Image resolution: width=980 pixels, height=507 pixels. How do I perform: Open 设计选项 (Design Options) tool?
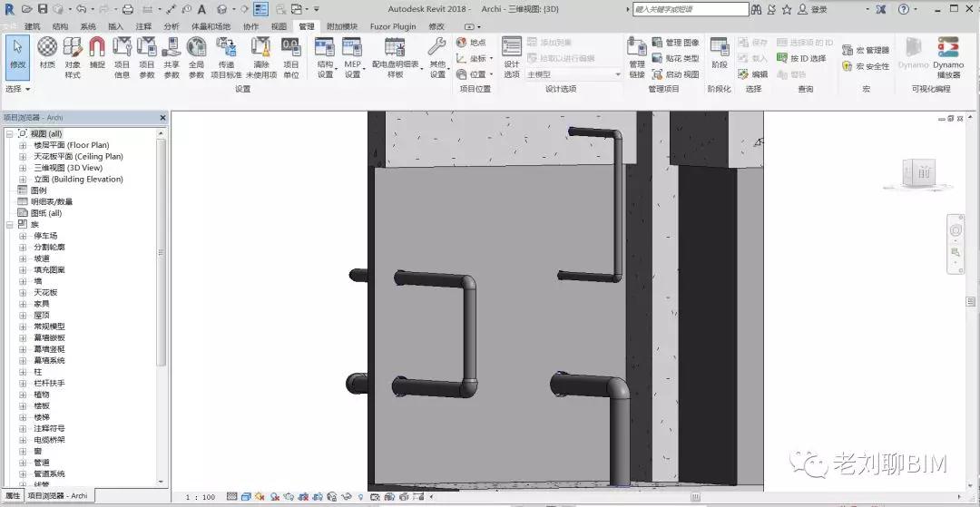click(511, 56)
